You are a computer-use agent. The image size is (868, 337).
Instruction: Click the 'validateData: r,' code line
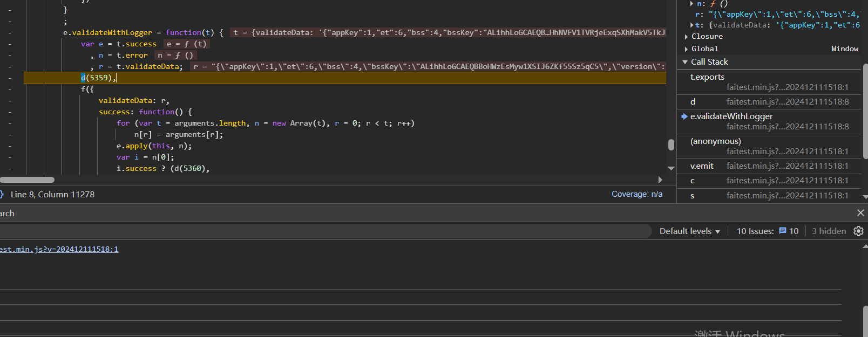point(134,100)
